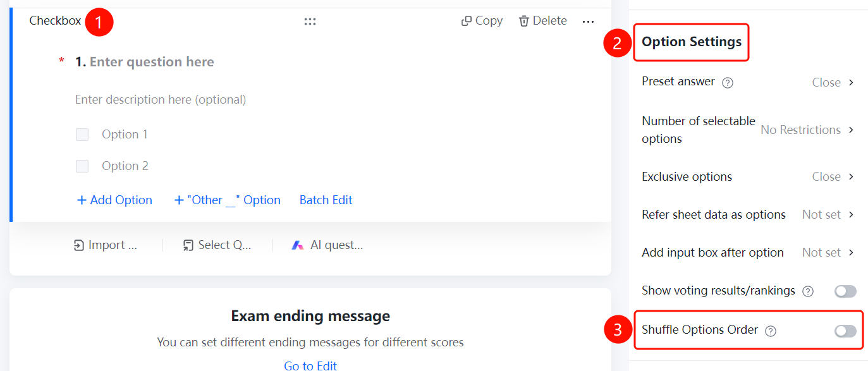
Task: Click help icon beside Show voting results/rankings
Action: click(808, 291)
